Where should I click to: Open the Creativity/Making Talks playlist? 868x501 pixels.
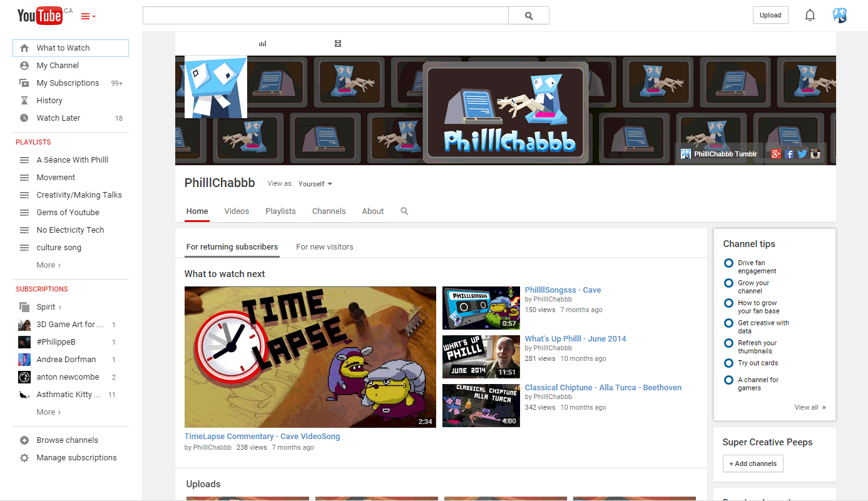[x=79, y=195]
